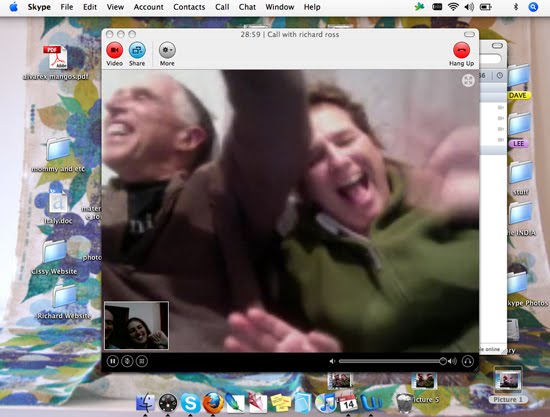Click the self-view video thumbnail
The height and width of the screenshot is (417, 550).
[136, 325]
